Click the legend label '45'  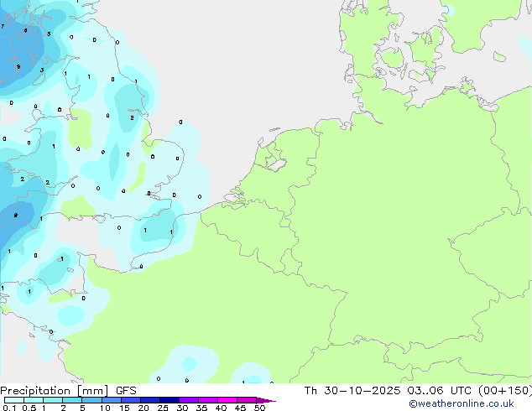(x=240, y=408)
